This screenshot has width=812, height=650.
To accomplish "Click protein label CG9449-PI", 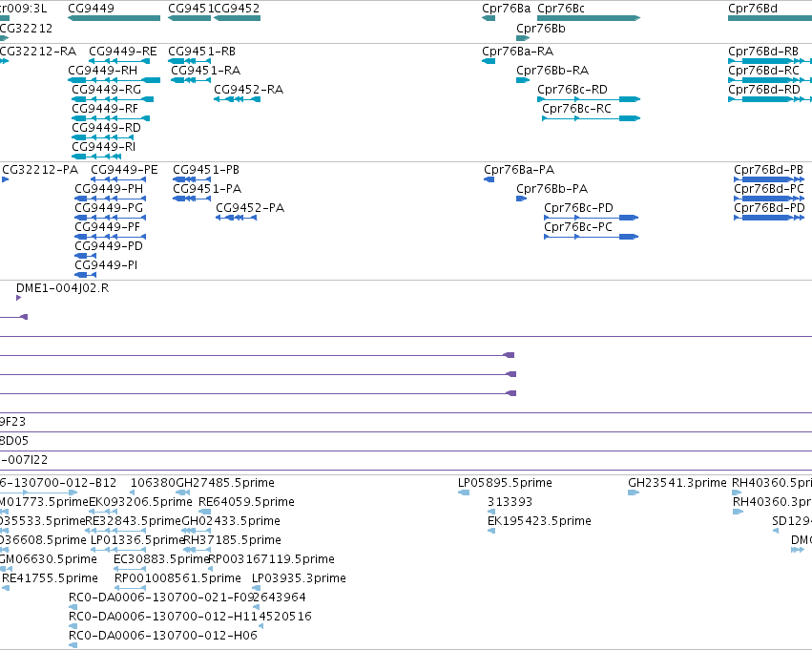I will tap(106, 265).
